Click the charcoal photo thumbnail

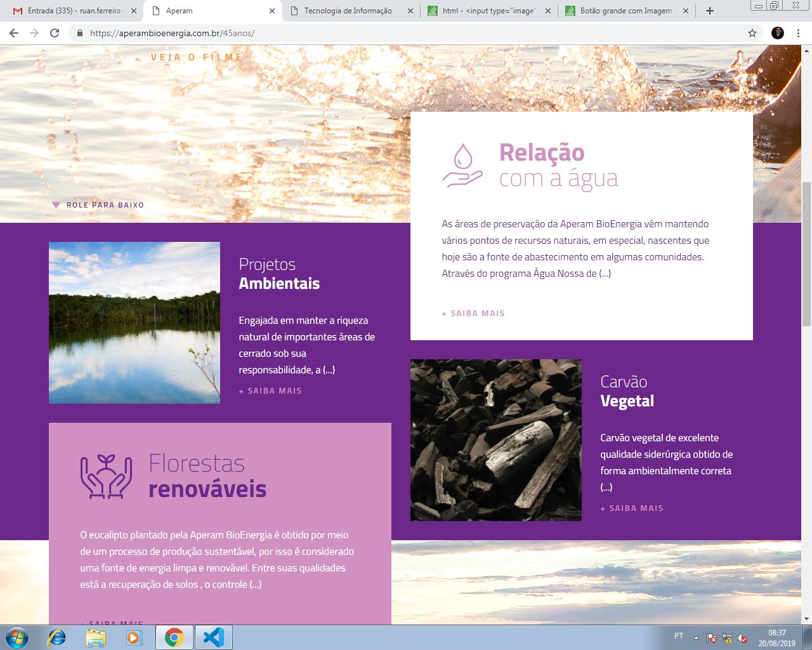point(496,440)
